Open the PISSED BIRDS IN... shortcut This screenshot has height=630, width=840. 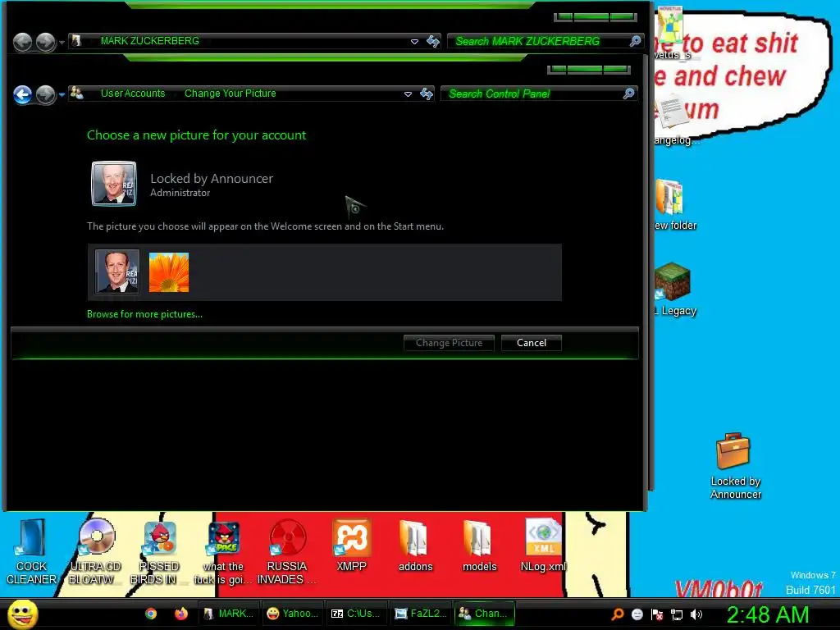click(159, 552)
